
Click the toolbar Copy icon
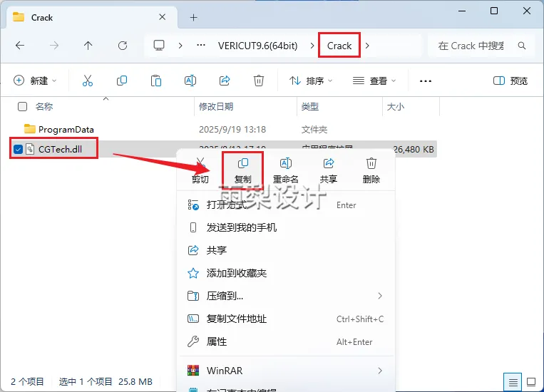click(122, 81)
